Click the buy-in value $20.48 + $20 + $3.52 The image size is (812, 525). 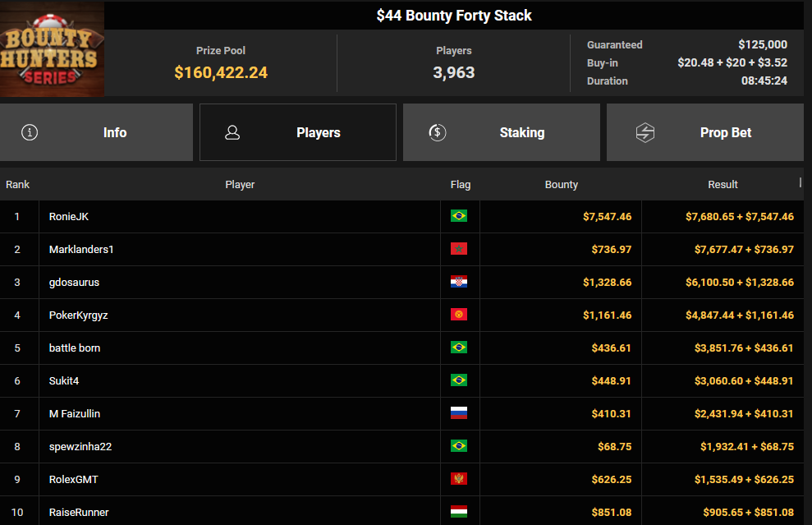pos(732,62)
